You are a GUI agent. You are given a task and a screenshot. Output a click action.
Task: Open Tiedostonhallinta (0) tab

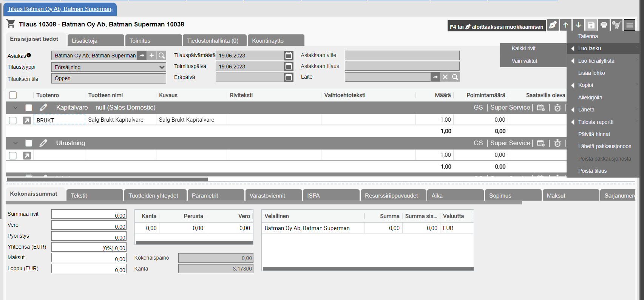(x=215, y=40)
